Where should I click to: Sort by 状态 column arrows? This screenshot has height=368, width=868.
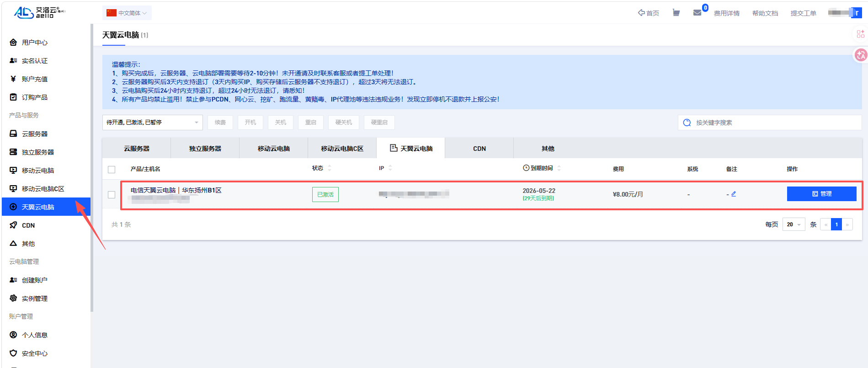tap(330, 168)
